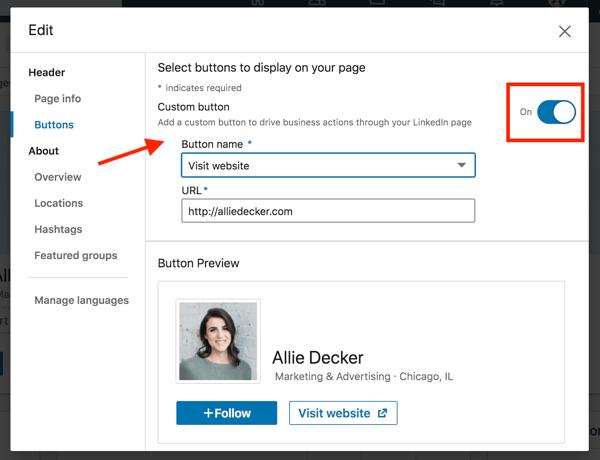Open the Locations section
Image resolution: width=600 pixels, height=460 pixels.
59,203
